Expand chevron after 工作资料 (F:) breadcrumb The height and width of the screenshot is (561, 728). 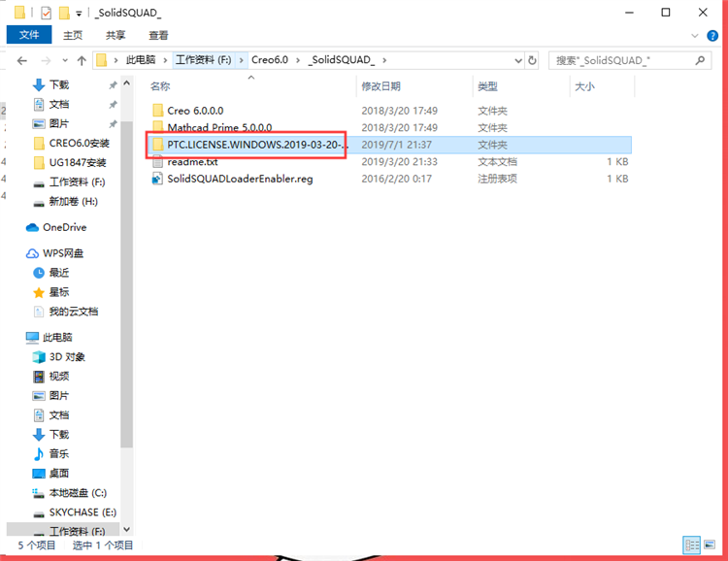tap(241, 60)
